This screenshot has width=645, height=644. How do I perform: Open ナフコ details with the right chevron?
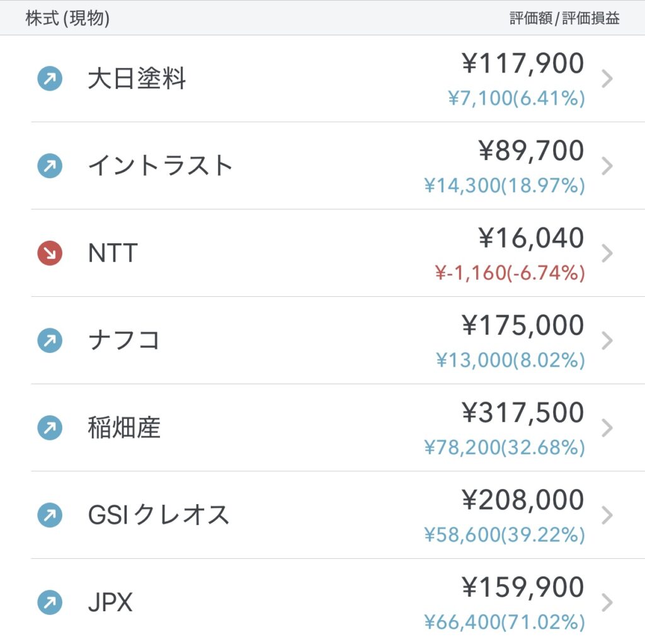point(607,341)
